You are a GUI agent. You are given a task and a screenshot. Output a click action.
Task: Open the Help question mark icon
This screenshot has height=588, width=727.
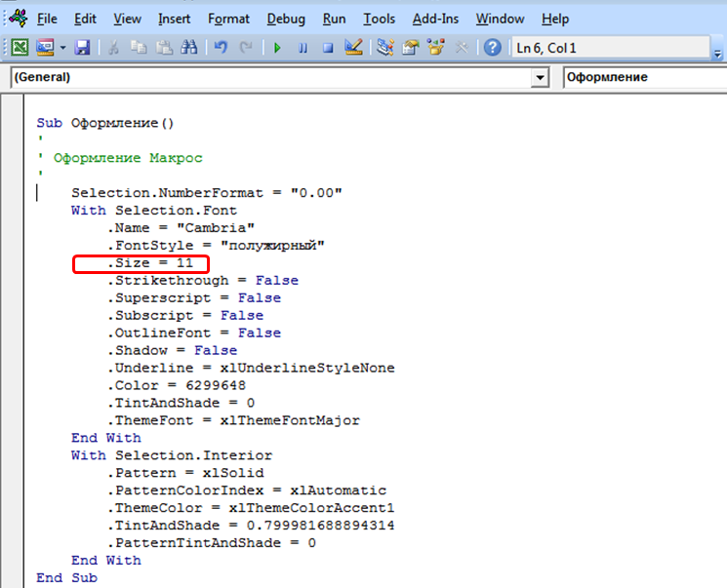click(x=493, y=48)
